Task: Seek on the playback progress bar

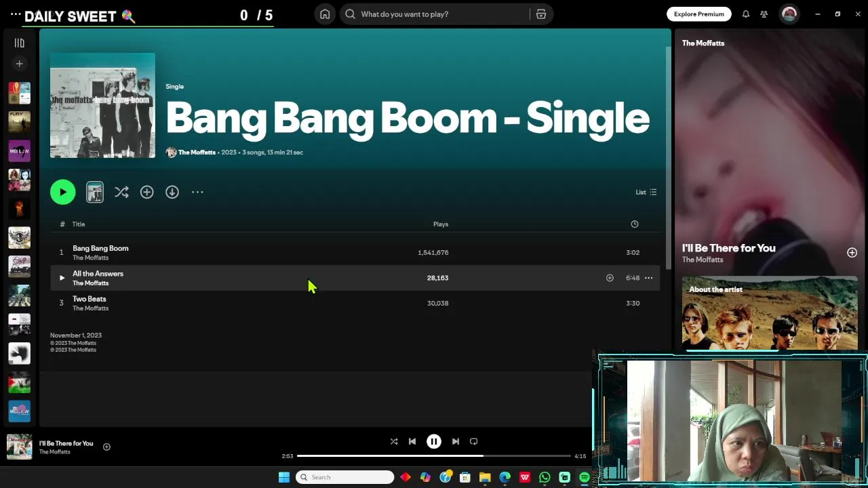Action: [x=434, y=456]
